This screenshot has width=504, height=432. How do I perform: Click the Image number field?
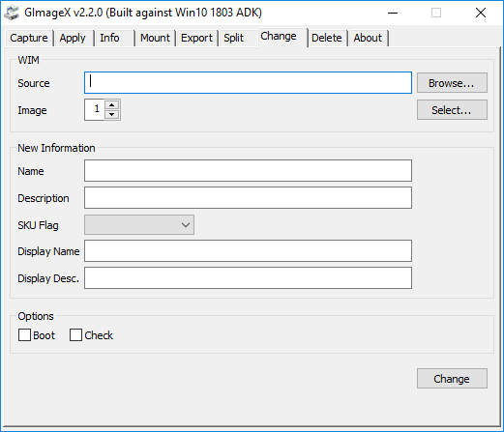point(94,110)
